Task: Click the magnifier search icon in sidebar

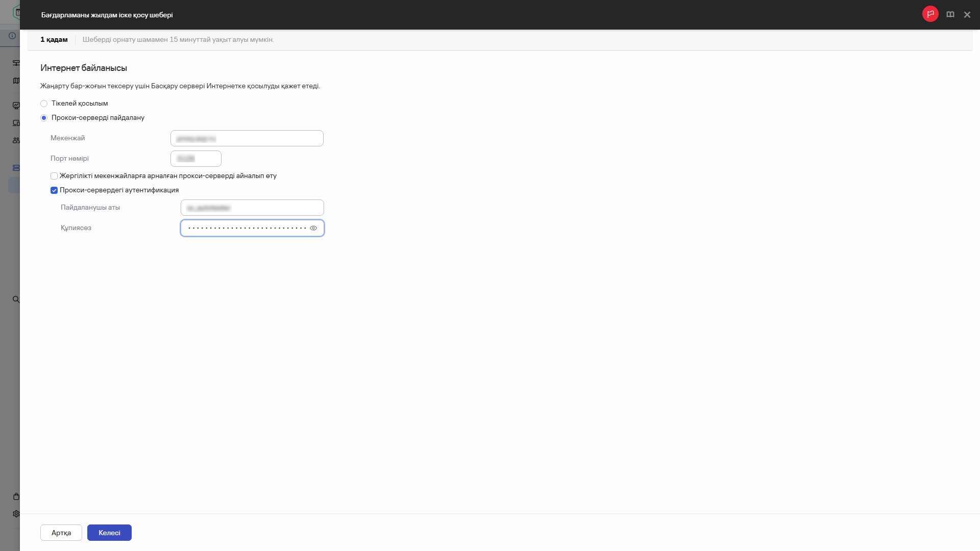Action: (16, 299)
